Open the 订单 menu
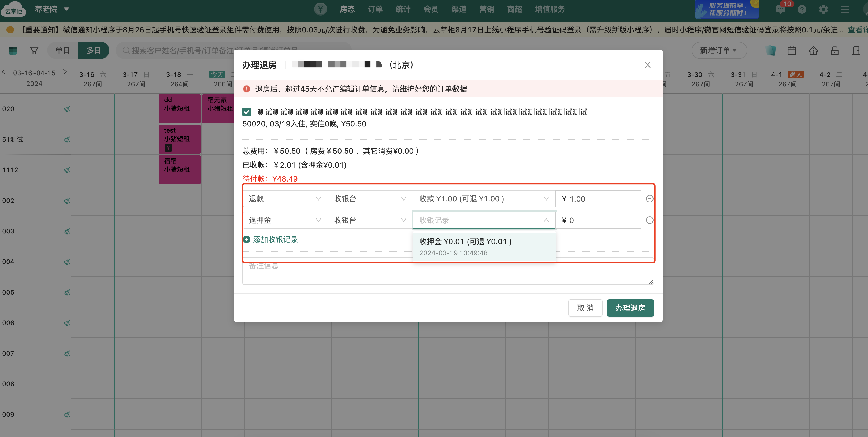 [375, 9]
